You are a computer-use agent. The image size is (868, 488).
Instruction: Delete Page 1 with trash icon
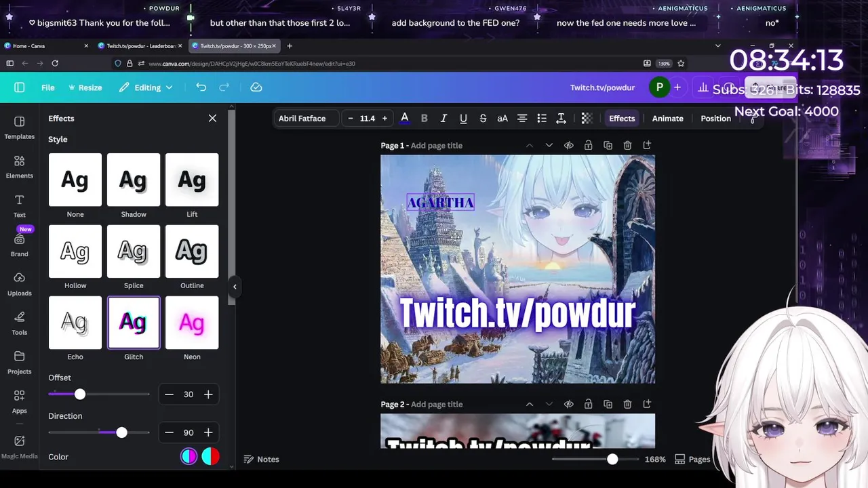click(x=627, y=146)
